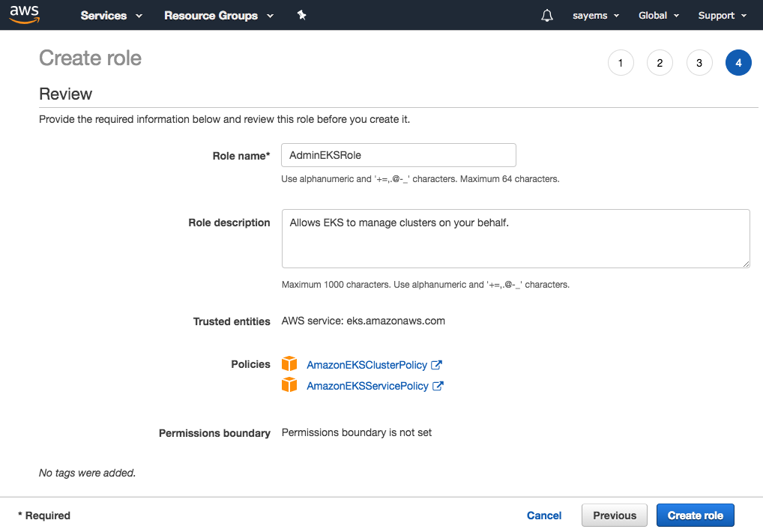Open the AmazonEKSServicePolicy link
This screenshot has width=763, height=532.
pos(367,386)
